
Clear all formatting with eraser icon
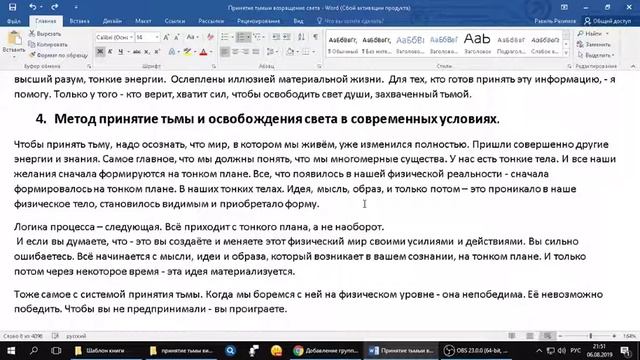point(210,37)
